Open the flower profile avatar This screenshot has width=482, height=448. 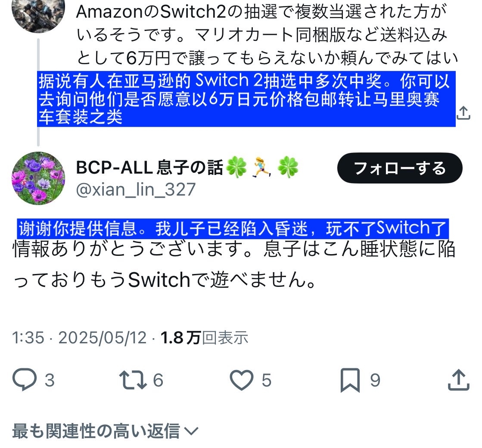click(38, 178)
